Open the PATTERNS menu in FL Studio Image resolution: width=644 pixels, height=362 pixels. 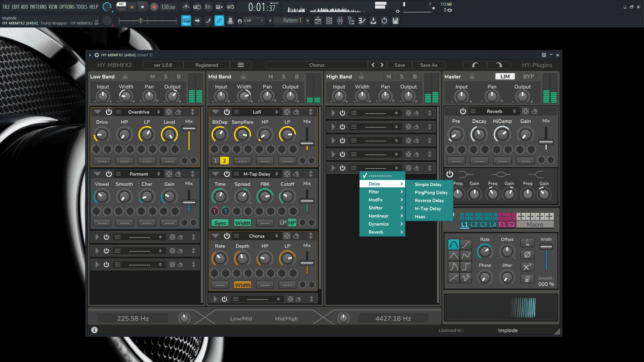(x=38, y=7)
